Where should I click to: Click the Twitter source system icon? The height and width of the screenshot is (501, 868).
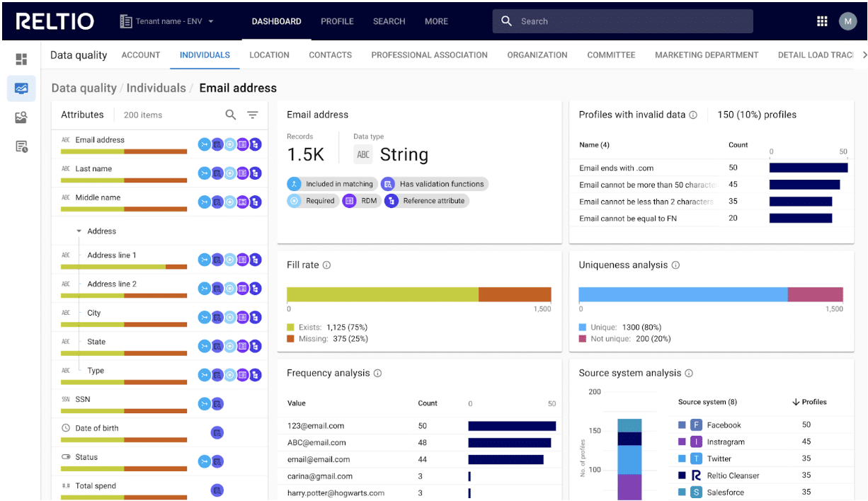click(697, 459)
